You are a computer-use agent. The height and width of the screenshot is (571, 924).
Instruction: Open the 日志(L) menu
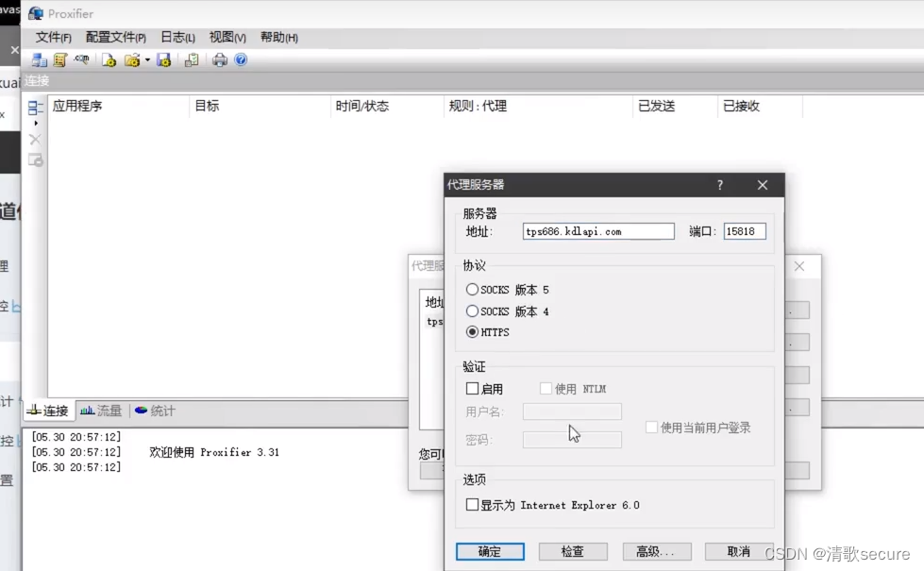(178, 37)
